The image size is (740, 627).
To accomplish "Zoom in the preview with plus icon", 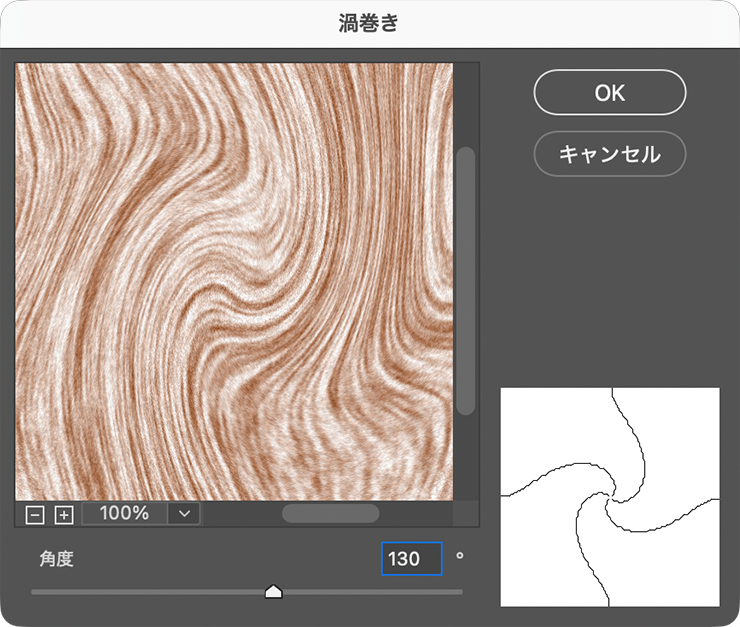I will [x=64, y=515].
